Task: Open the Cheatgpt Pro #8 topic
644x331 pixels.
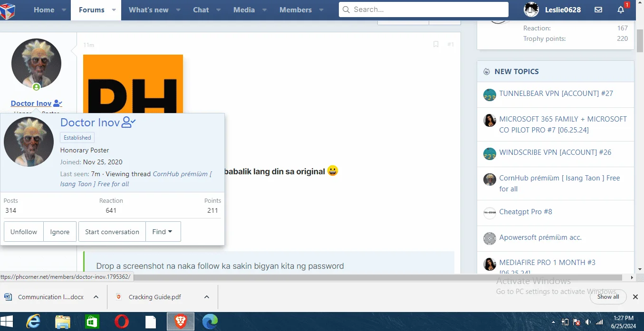Action: point(526,212)
